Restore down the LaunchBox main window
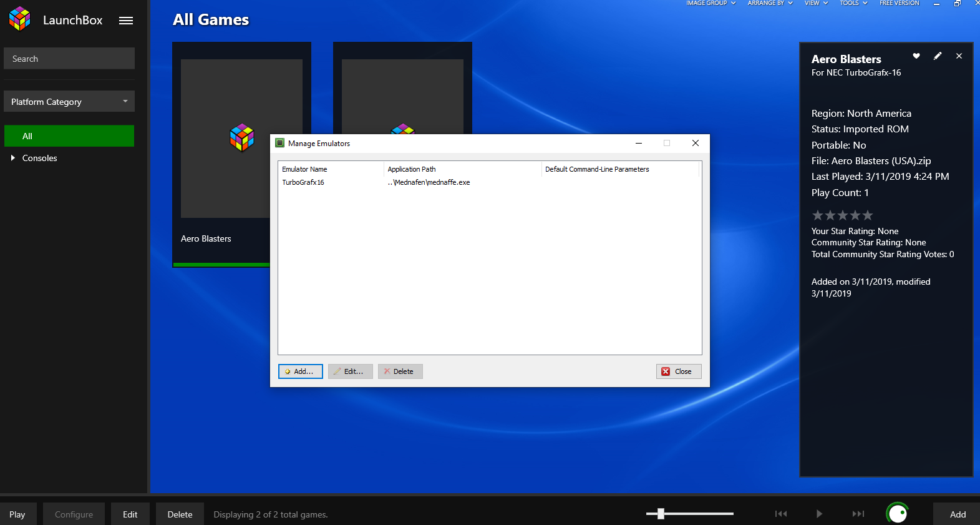Viewport: 980px width, 525px height. pos(958,4)
